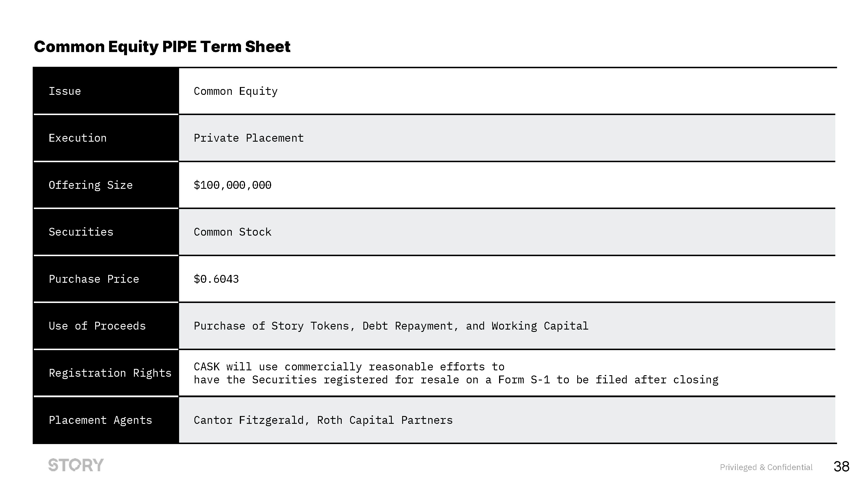Select the Use of Proceeds label
The image size is (868, 488).
(97, 326)
